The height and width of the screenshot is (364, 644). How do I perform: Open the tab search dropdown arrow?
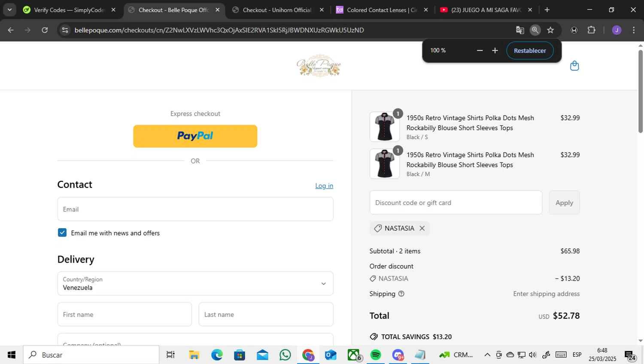(x=9, y=9)
